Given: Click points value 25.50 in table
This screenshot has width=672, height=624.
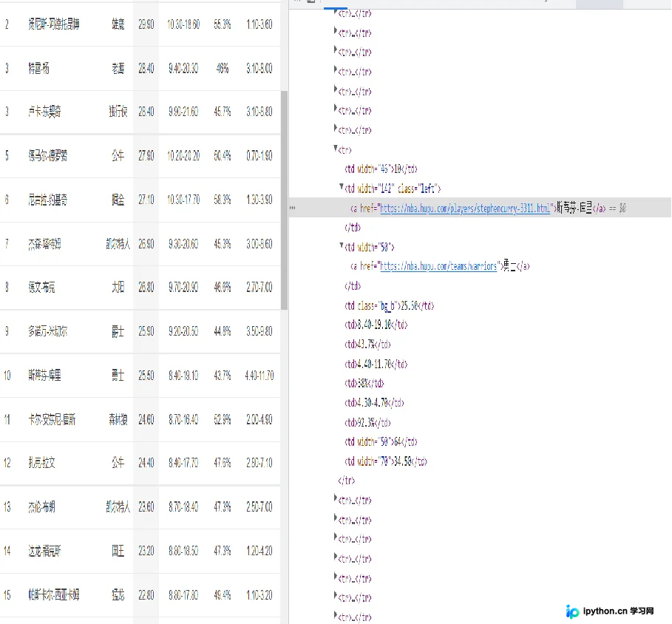Looking at the screenshot, I should pyautogui.click(x=146, y=376).
